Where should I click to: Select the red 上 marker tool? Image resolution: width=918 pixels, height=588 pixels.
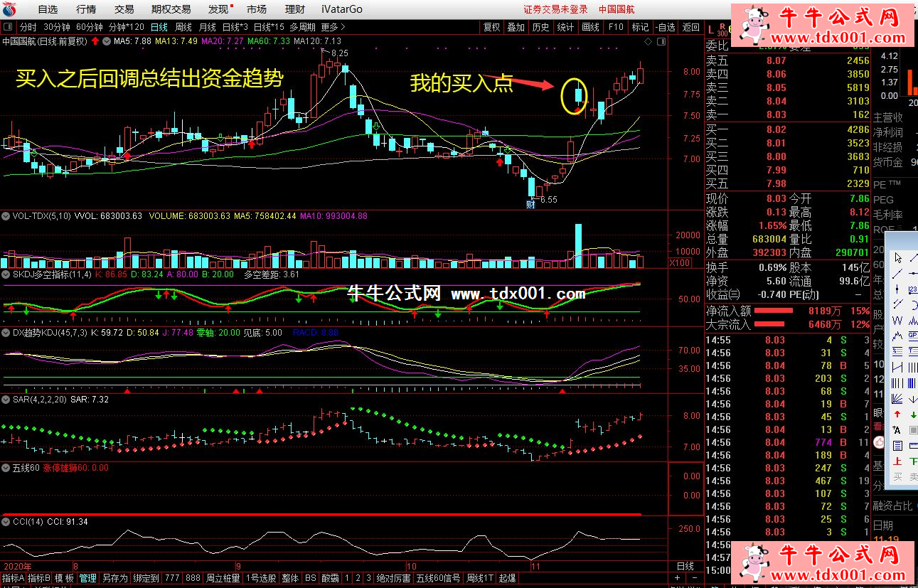(x=897, y=461)
